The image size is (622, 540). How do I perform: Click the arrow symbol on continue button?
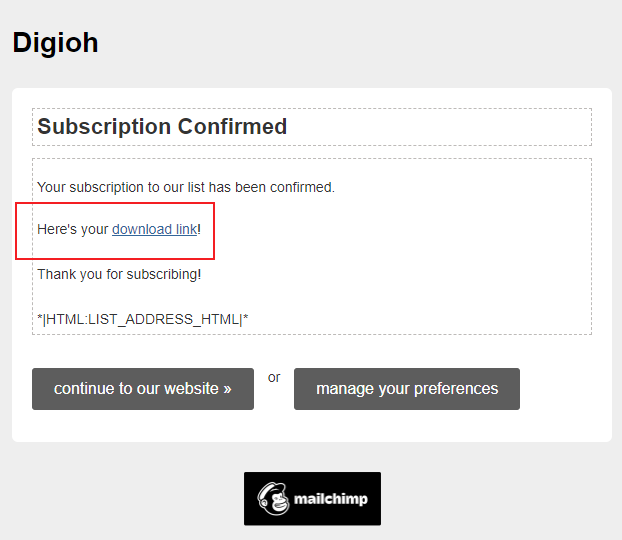(227, 389)
